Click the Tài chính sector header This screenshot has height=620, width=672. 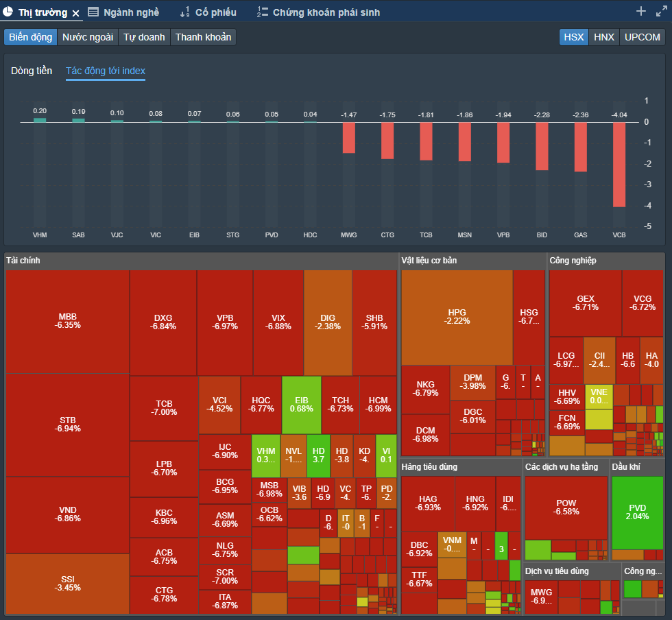click(x=22, y=261)
